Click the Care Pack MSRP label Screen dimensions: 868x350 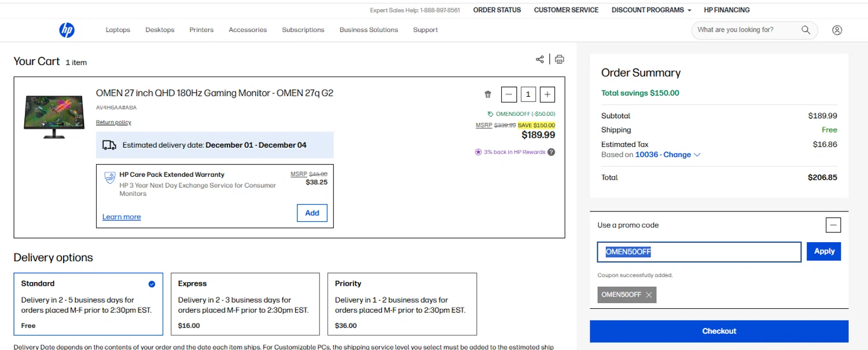coord(299,174)
